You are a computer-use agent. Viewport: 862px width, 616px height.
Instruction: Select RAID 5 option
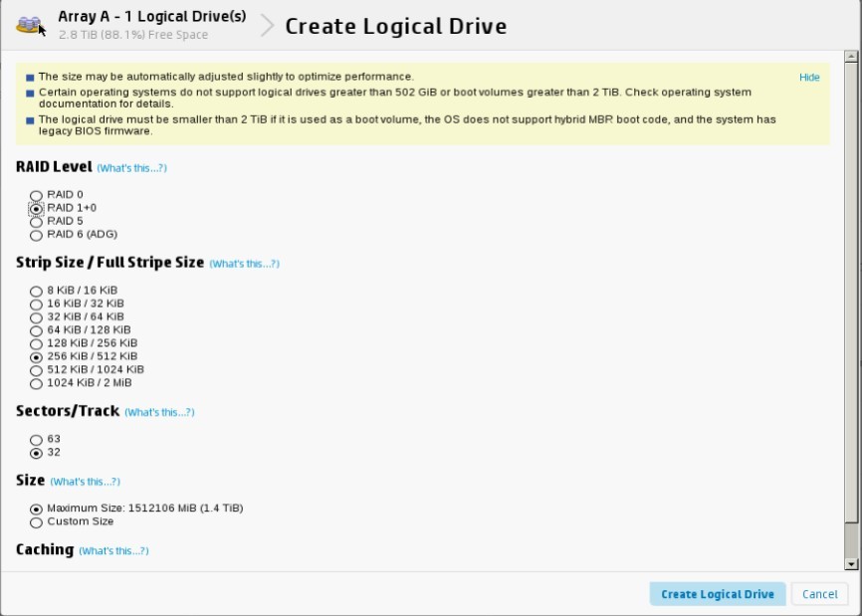pyautogui.click(x=37, y=222)
